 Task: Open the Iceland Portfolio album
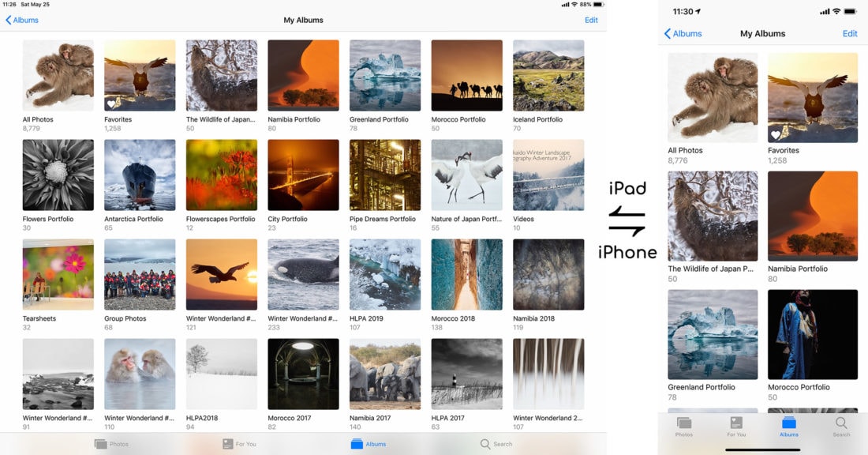(548, 76)
